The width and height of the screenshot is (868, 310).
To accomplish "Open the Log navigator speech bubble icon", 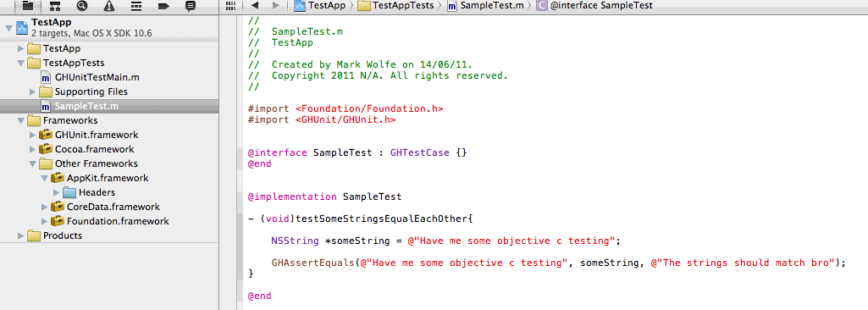I will (x=190, y=6).
